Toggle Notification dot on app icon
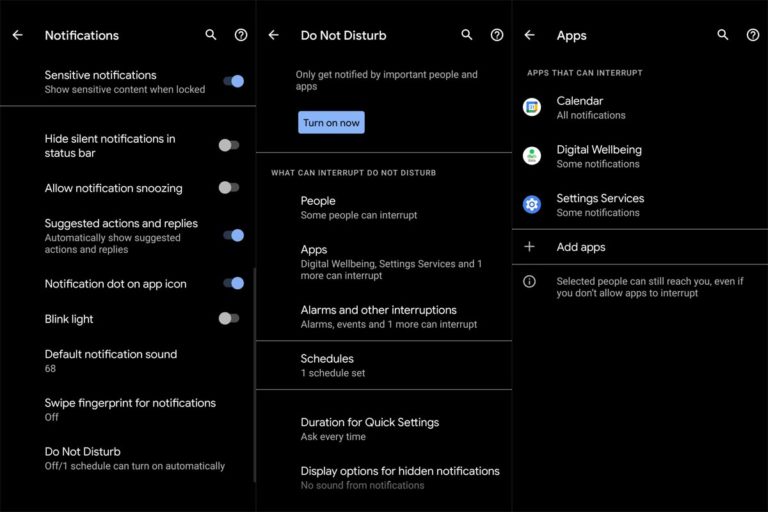 tap(234, 283)
